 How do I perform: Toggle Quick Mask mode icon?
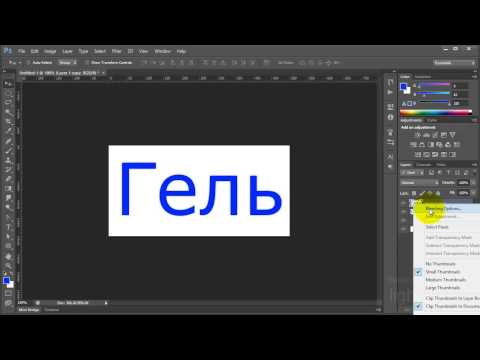coord(8,294)
